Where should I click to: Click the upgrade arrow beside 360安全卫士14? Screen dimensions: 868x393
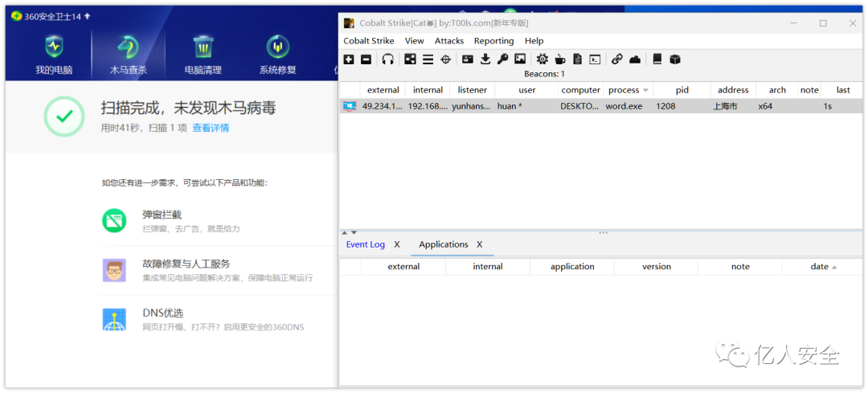87,17
